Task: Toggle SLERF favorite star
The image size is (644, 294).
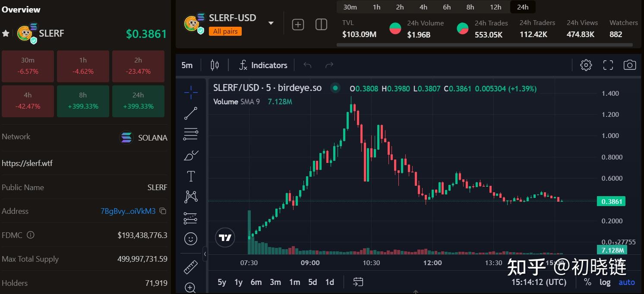Action: 6,33
